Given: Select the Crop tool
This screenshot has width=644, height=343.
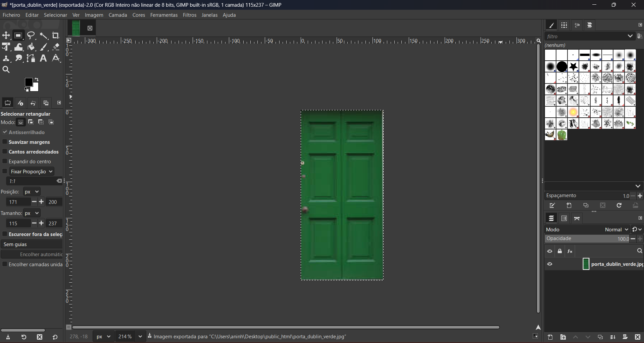Looking at the screenshot, I should pos(56,36).
